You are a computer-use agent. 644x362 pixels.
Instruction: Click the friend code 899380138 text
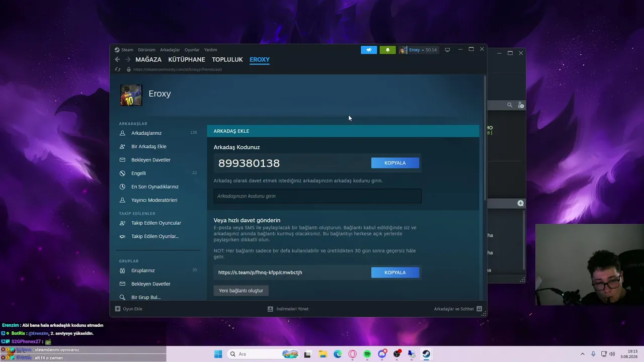(x=249, y=163)
